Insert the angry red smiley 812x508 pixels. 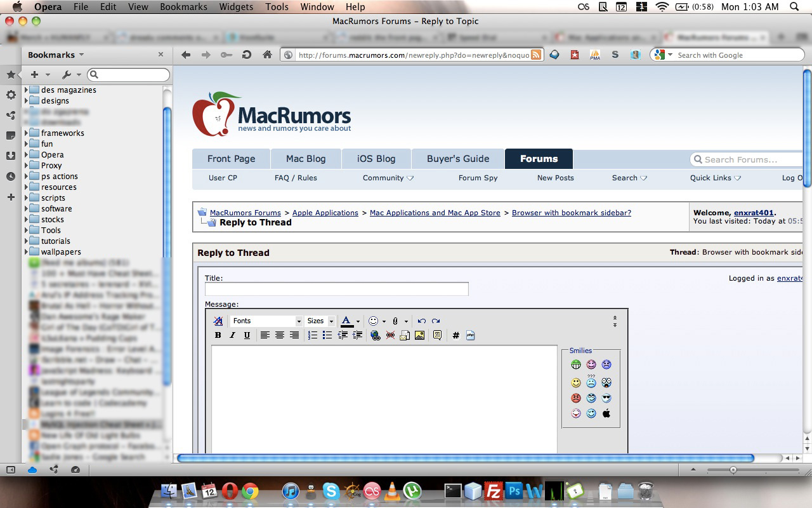(576, 398)
